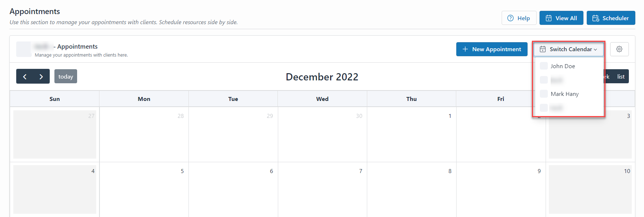Image resolution: width=644 pixels, height=217 pixels.
Task: Select December 1 day cell
Action: (411, 134)
